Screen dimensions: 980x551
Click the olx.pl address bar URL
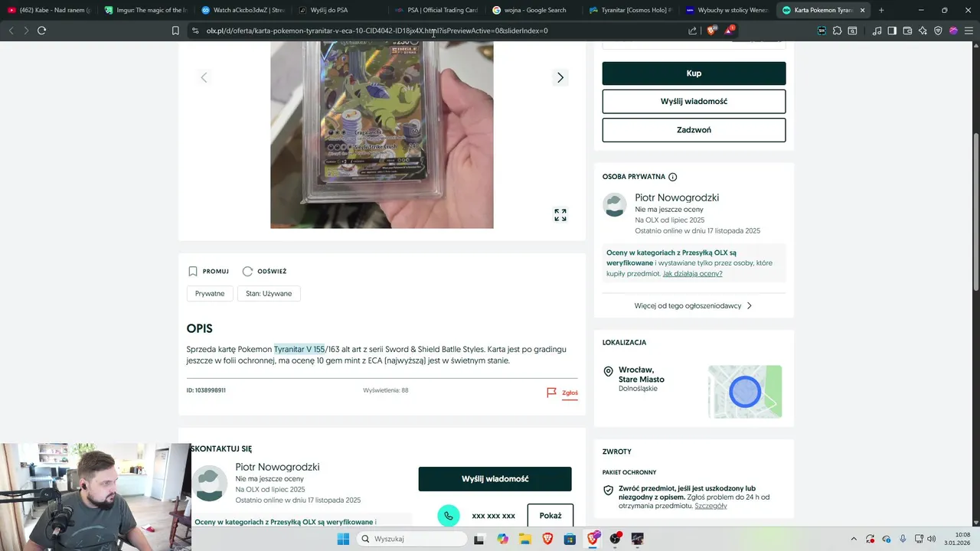point(377,31)
